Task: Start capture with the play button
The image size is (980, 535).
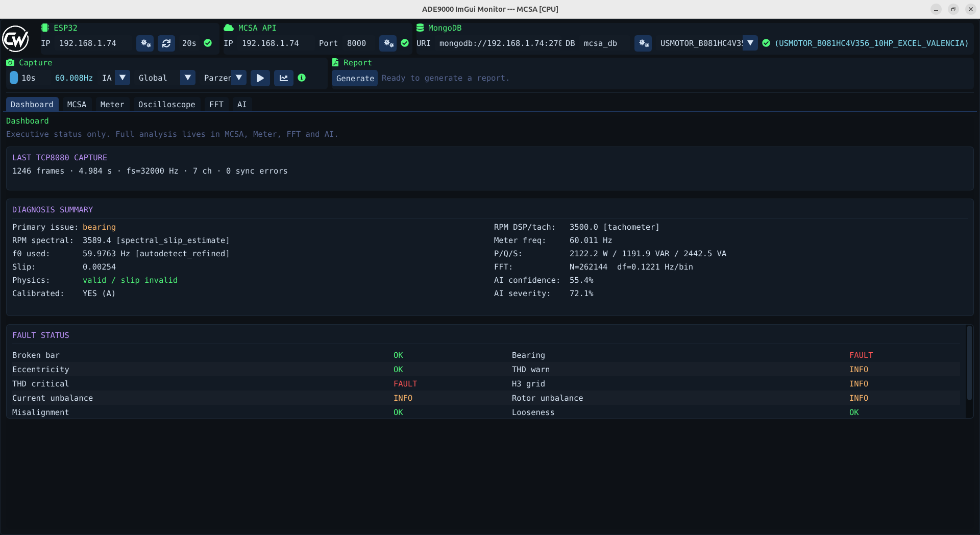Action: [260, 78]
